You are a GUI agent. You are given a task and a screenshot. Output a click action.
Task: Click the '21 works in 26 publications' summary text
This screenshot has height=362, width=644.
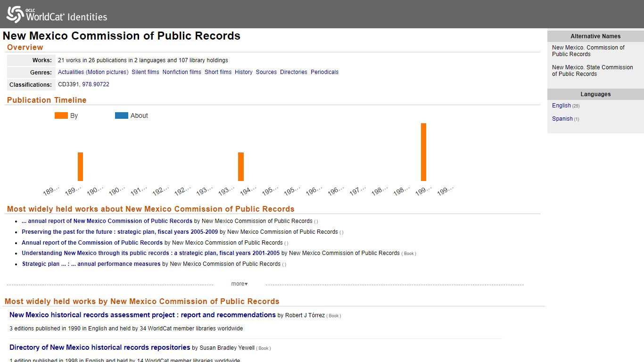[x=143, y=60]
